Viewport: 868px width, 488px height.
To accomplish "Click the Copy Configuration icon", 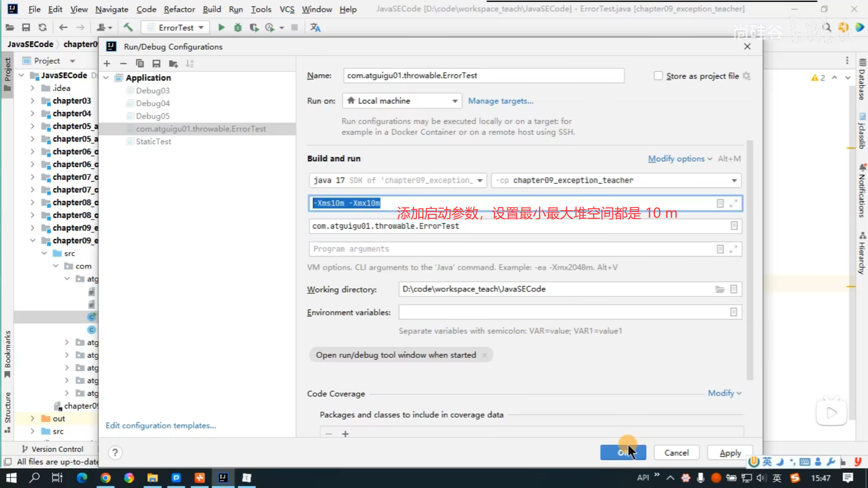I will coord(140,64).
